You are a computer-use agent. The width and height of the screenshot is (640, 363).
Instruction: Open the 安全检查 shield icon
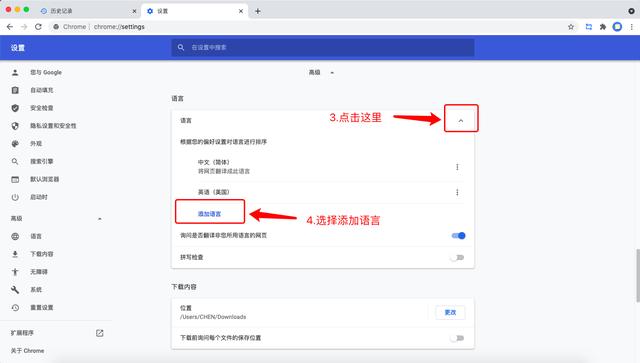tap(15, 108)
